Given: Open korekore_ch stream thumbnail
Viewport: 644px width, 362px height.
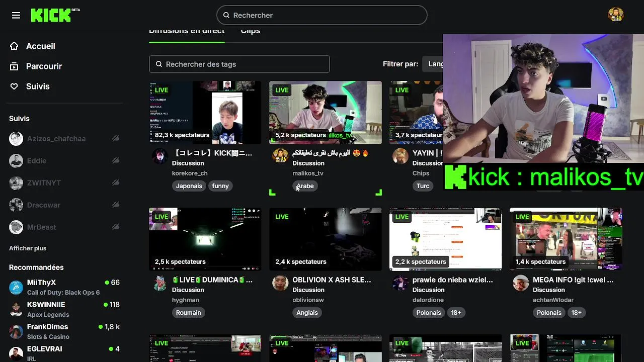Looking at the screenshot, I should click(205, 113).
